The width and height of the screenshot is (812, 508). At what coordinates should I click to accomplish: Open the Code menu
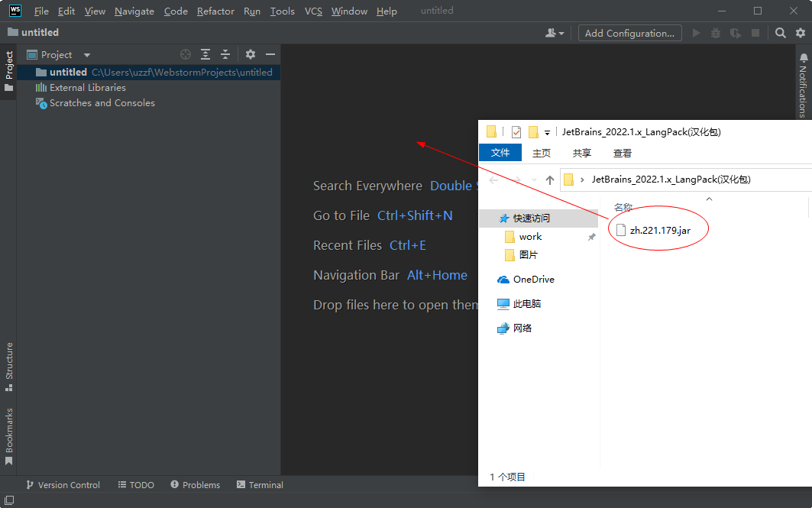click(x=176, y=11)
